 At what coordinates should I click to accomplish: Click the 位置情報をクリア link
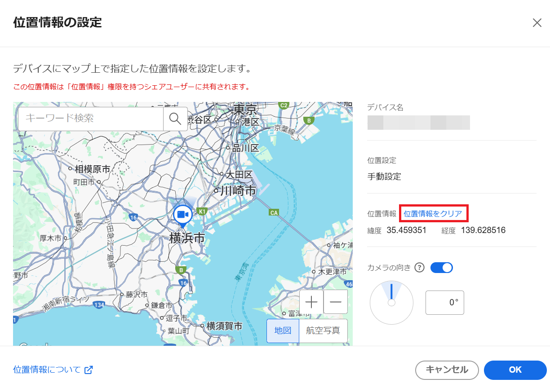click(433, 213)
